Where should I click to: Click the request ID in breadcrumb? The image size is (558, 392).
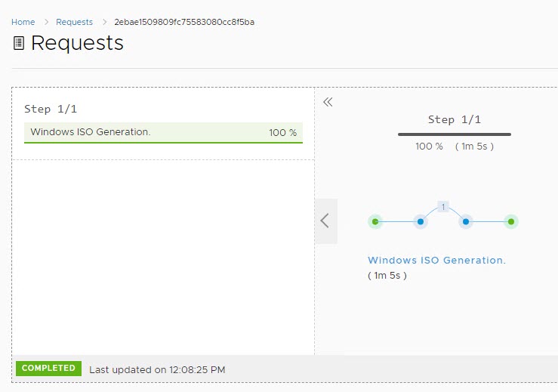(x=183, y=22)
